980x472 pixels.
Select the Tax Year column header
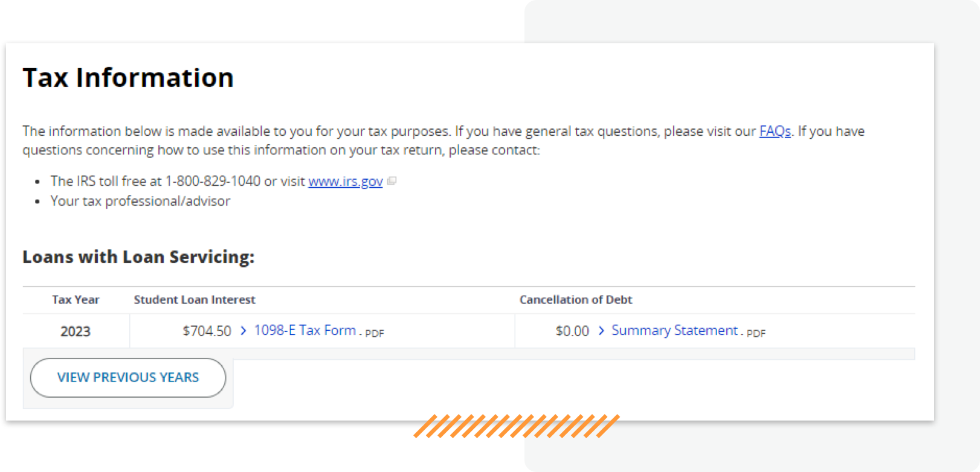76,299
